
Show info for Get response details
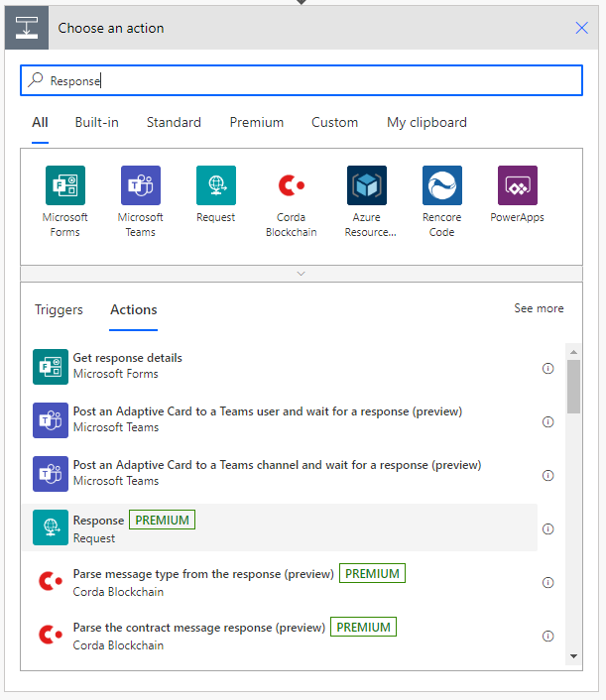(x=547, y=368)
